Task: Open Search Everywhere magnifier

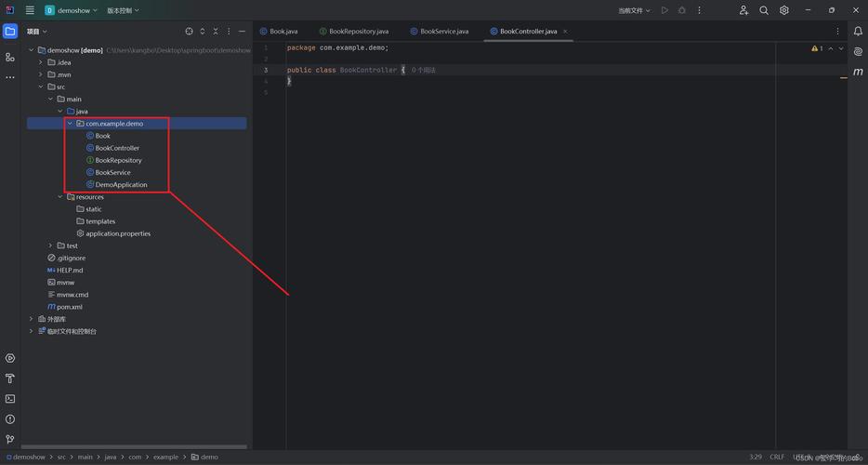Action: 764,10
